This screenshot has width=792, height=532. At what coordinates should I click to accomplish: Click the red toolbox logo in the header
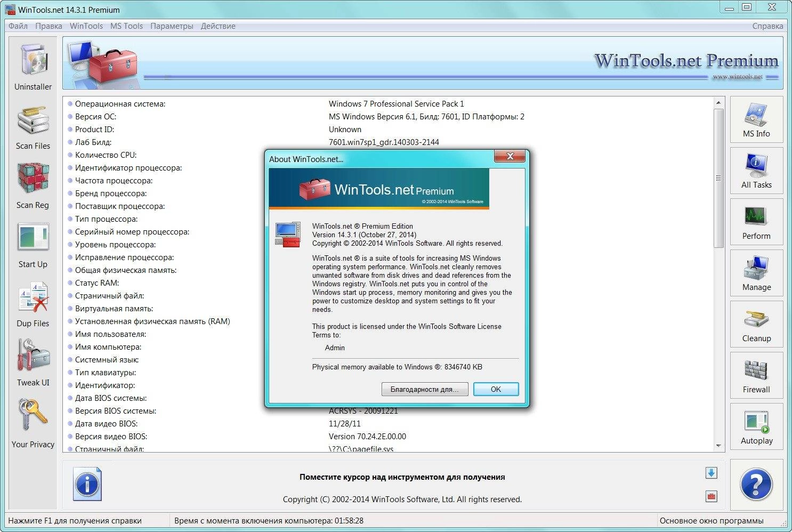(112, 65)
